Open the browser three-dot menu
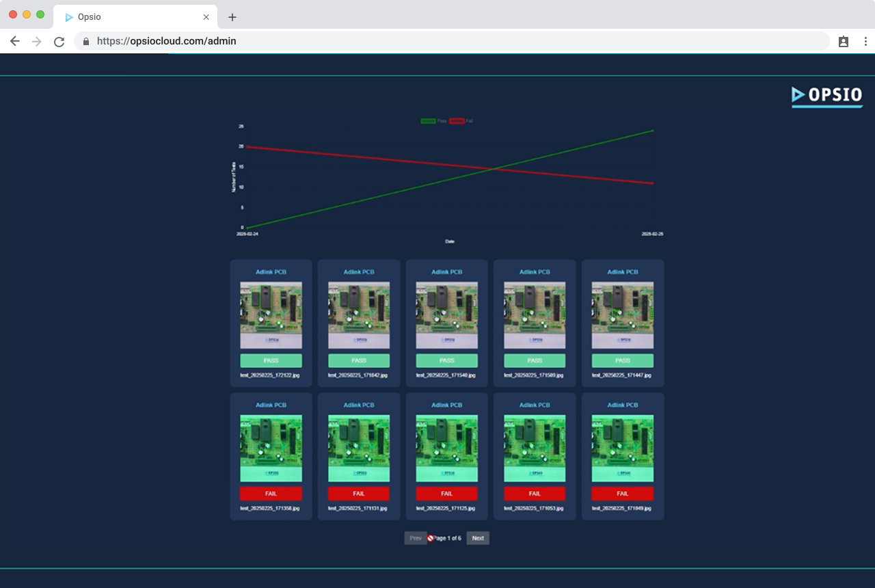This screenshot has height=588, width=875. pyautogui.click(x=865, y=41)
